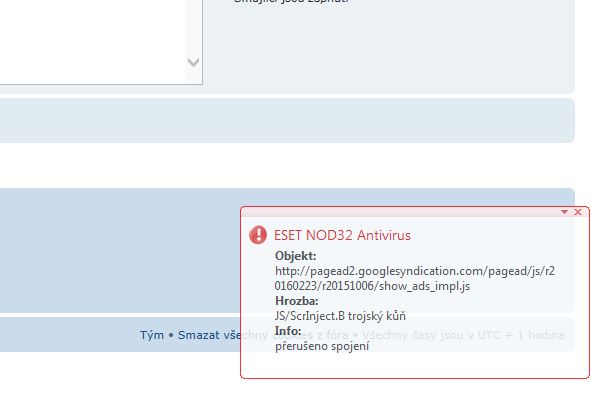Click the red ESET warning icon
The height and width of the screenshot is (405, 591).
tap(258, 235)
